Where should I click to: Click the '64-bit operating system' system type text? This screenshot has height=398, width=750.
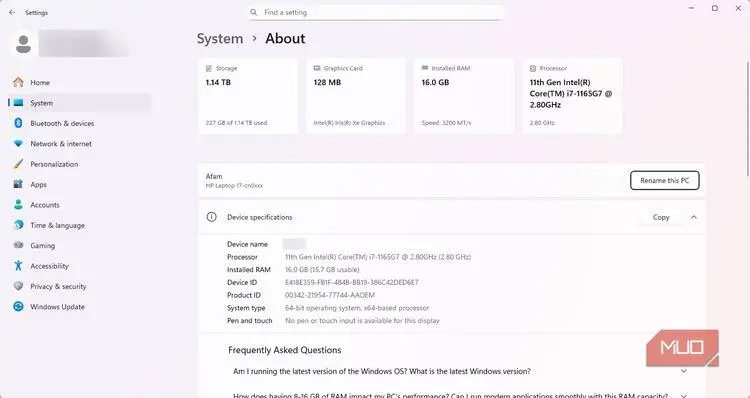coord(357,308)
